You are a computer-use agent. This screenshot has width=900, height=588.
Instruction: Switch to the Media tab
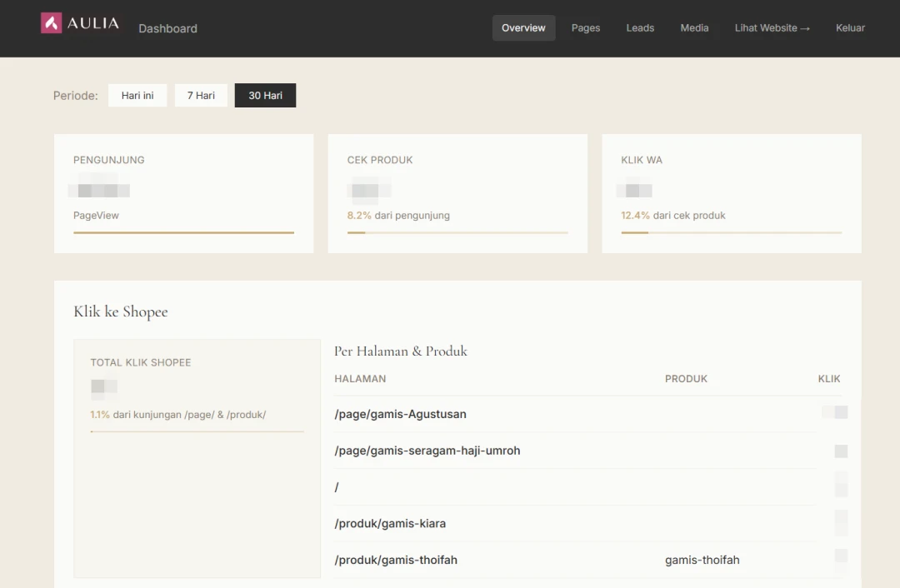coord(694,28)
